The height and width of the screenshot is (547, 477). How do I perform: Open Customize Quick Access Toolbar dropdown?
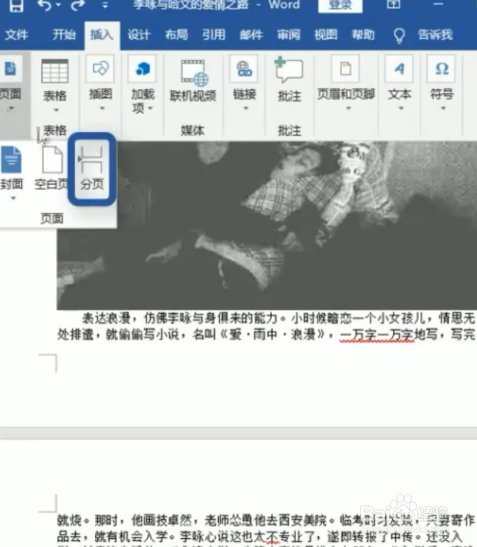point(105,5)
